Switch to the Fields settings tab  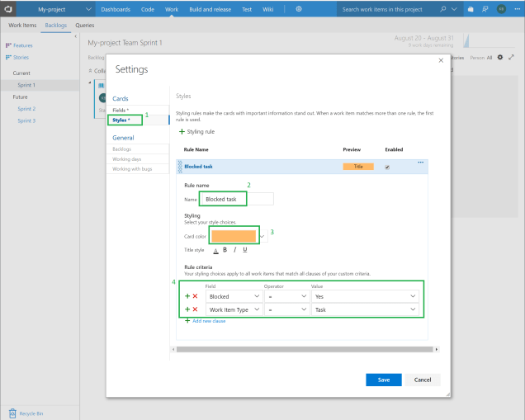121,110
